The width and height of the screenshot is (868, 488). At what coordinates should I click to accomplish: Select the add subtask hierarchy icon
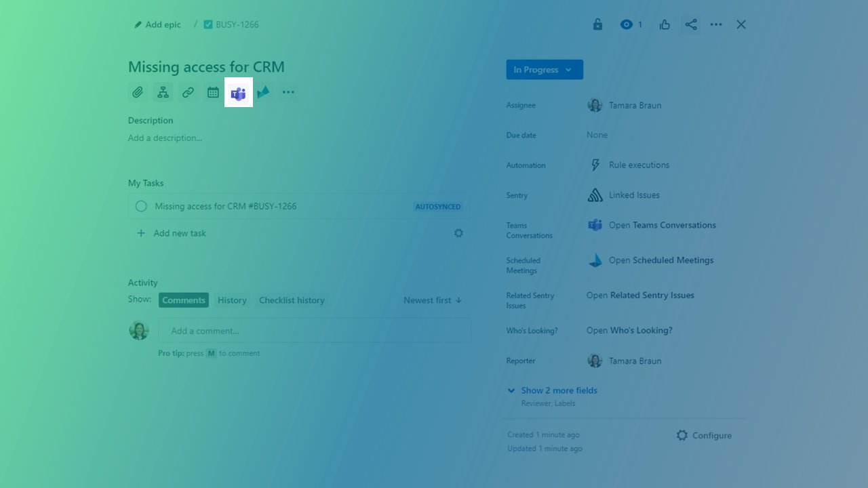[163, 92]
